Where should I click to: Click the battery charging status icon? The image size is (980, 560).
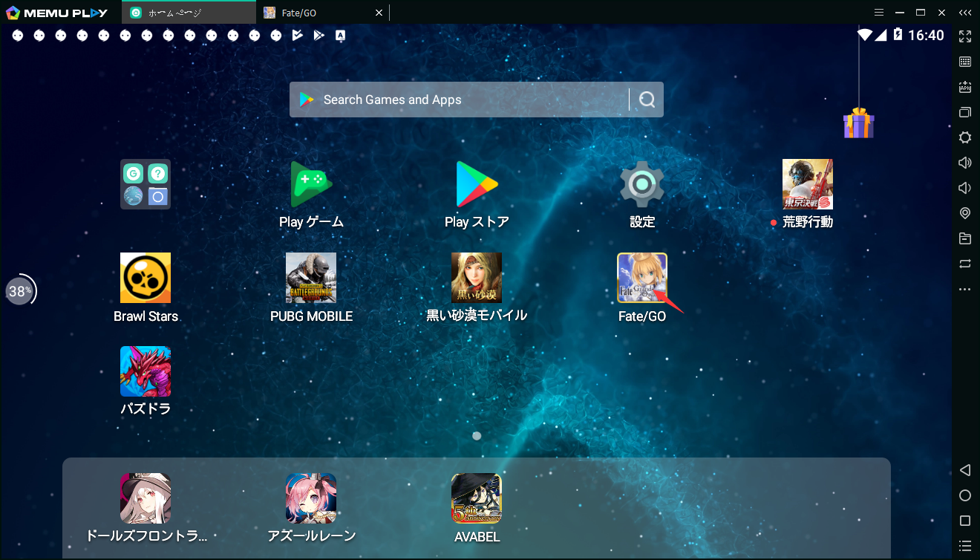tap(898, 35)
